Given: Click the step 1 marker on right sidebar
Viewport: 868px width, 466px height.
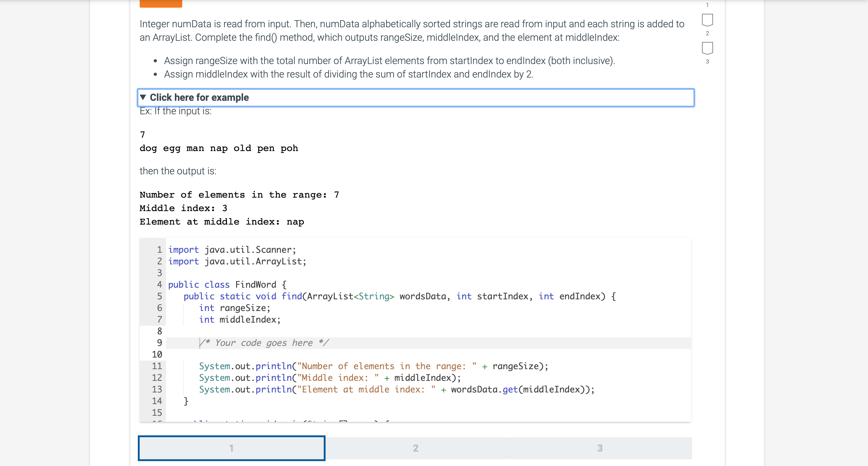Looking at the screenshot, I should tap(707, 5).
